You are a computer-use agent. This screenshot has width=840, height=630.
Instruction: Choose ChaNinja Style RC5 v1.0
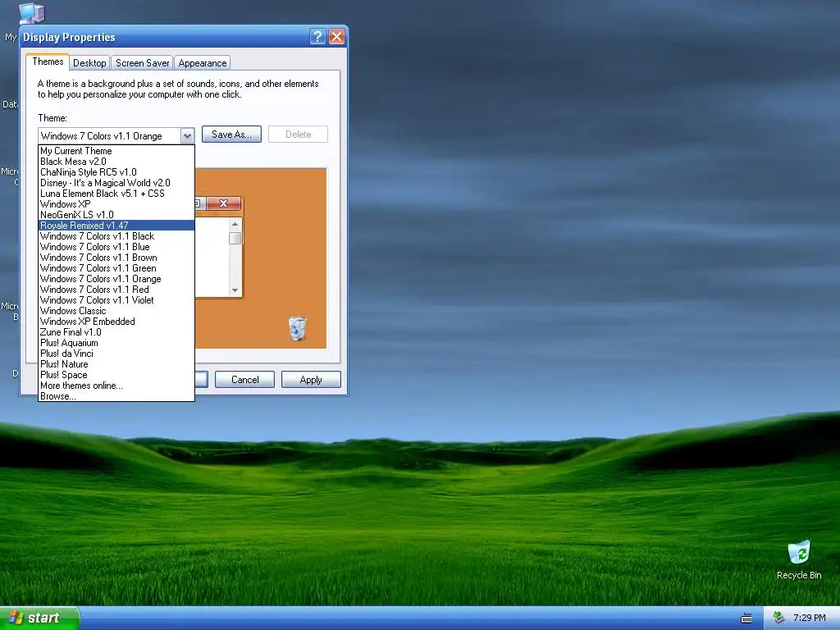116,172
